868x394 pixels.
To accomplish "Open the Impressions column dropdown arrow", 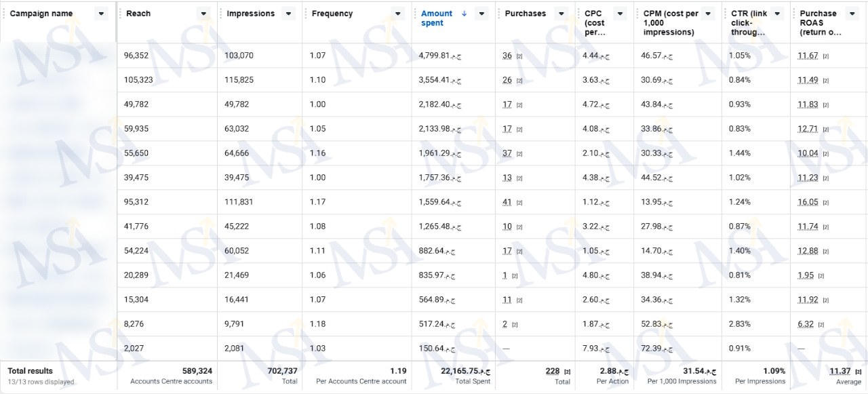I will pos(288,14).
